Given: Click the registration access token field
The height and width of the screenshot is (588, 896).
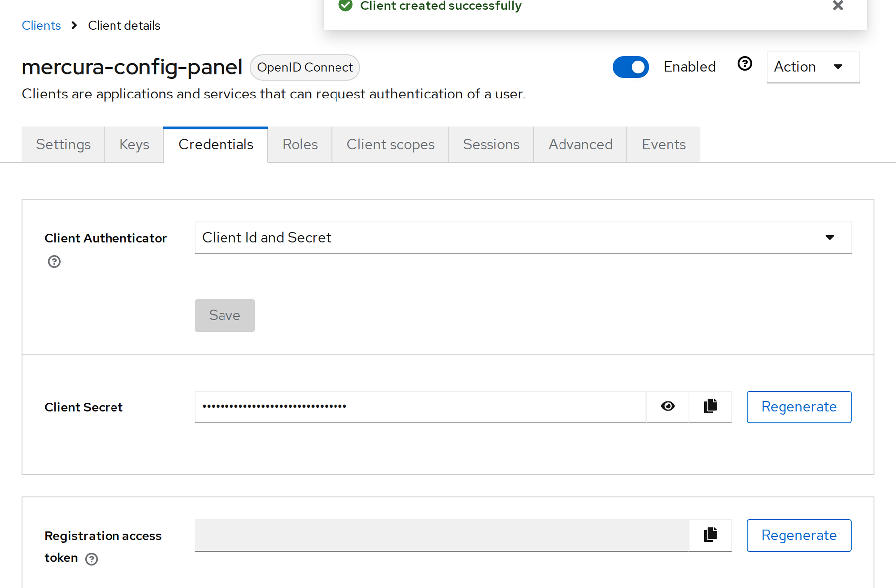Looking at the screenshot, I should (x=442, y=535).
